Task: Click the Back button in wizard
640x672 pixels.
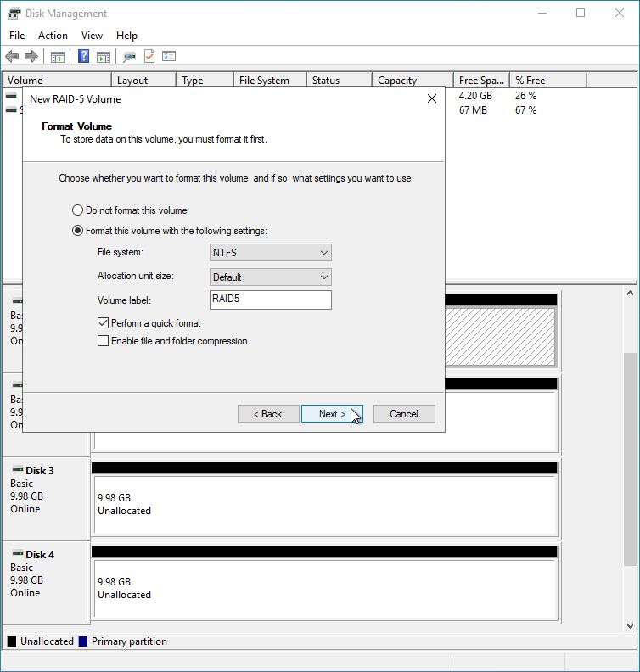Action: (x=268, y=413)
